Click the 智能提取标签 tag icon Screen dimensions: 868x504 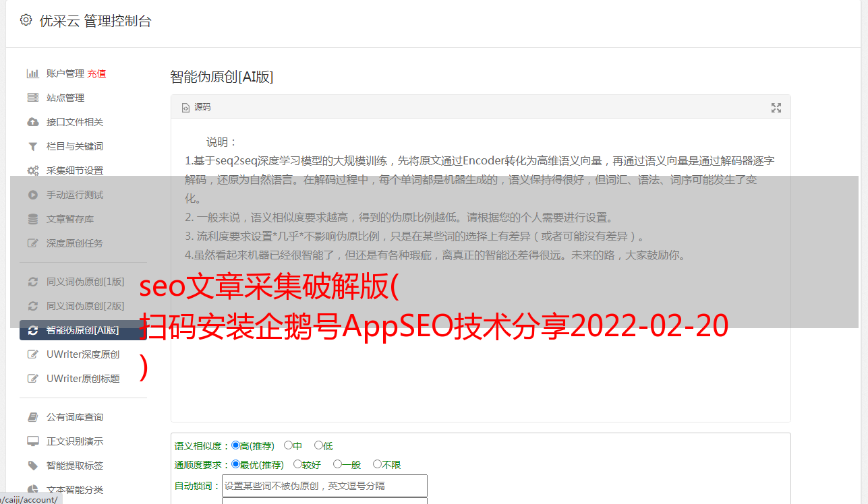[32, 466]
